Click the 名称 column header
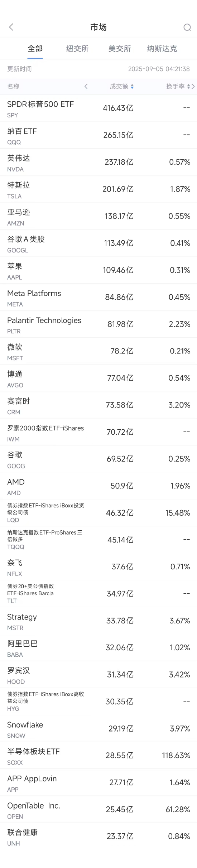The image size is (197, 868). point(13,86)
